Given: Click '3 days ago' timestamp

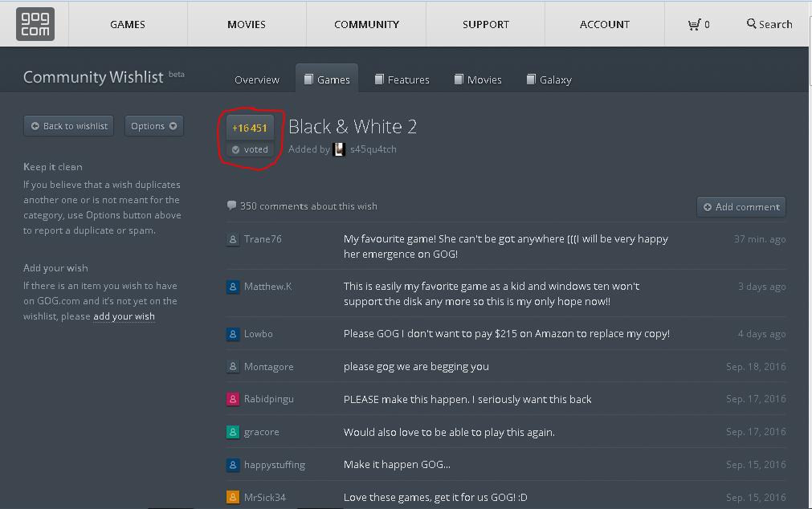Looking at the screenshot, I should tap(761, 287).
